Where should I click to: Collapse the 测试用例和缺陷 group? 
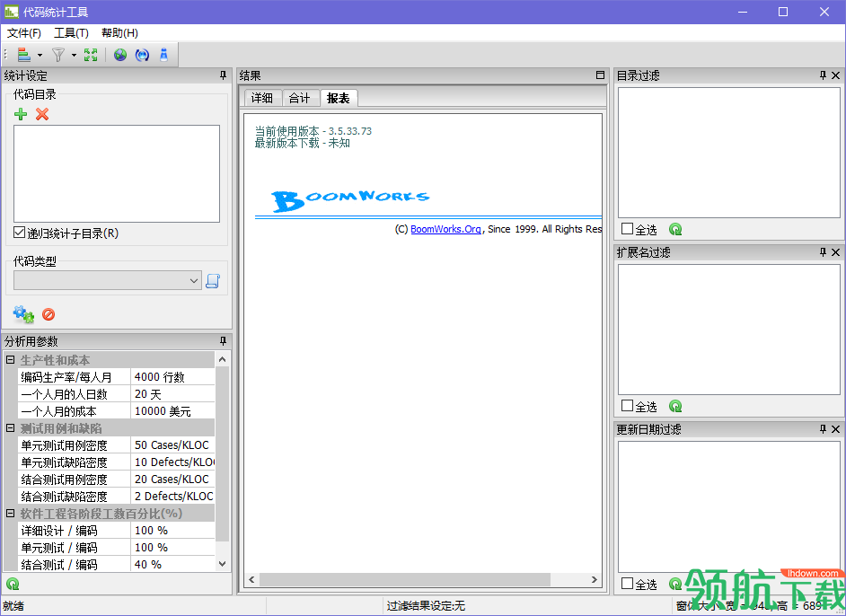click(x=10, y=427)
